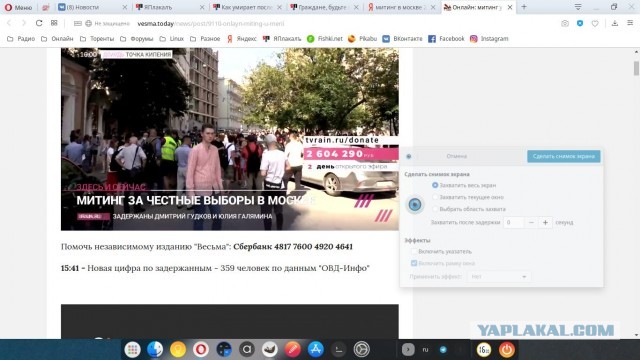Open the Opera browser icon in dock
This screenshot has height=360, width=640.
(201, 350)
